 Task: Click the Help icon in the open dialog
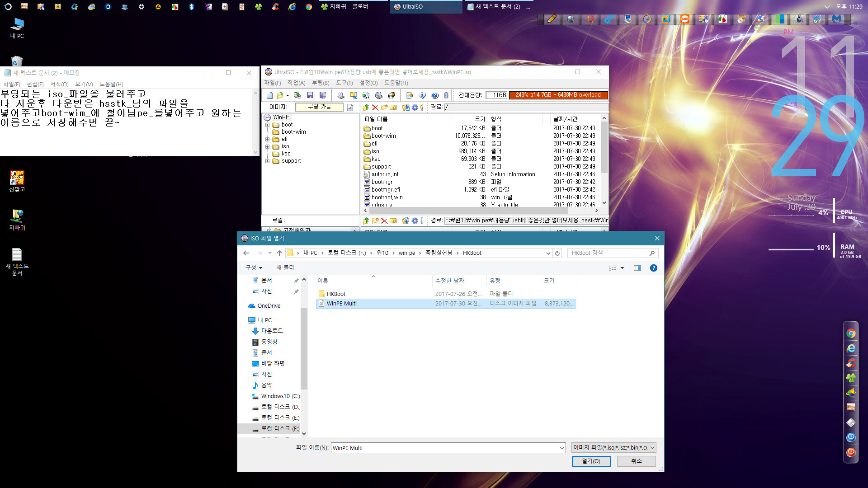tap(653, 268)
